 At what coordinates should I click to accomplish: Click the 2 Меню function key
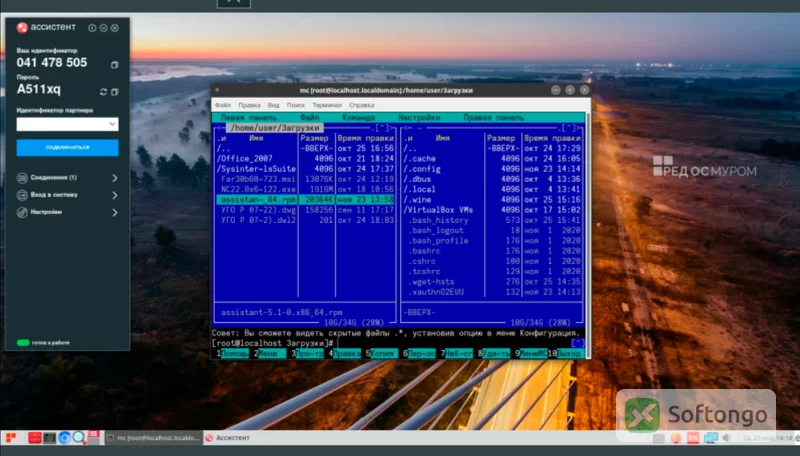270,353
